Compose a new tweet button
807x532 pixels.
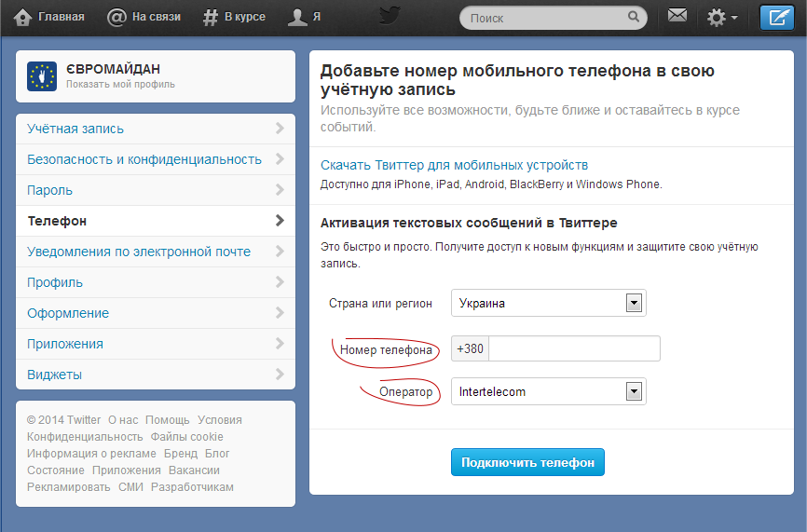777,18
